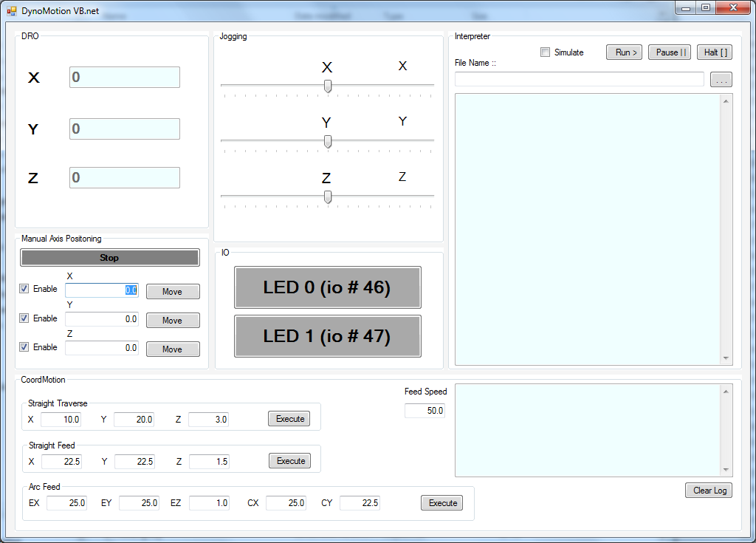
Task: Click the X jogging slider thumb
Action: [328, 86]
